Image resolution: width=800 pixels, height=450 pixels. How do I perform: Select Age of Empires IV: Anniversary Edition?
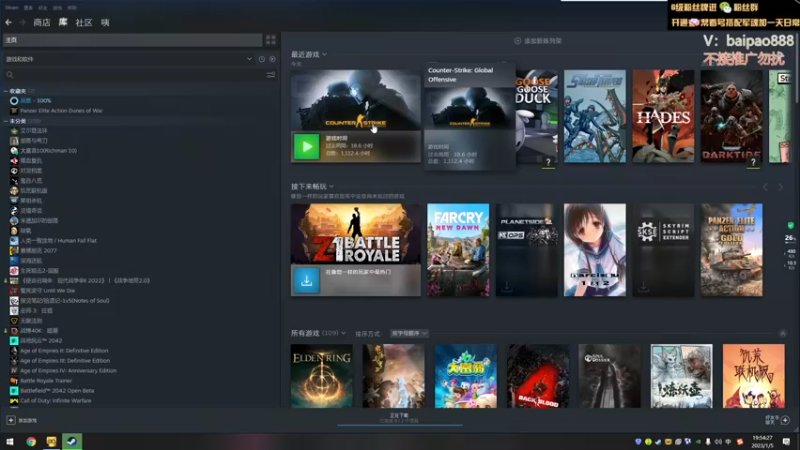(68, 370)
